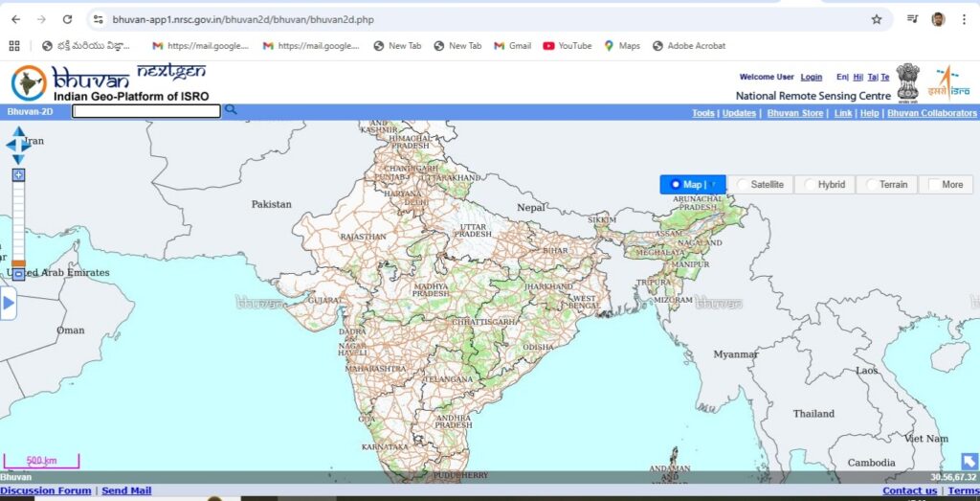Click the zoom level slider track

(18, 220)
